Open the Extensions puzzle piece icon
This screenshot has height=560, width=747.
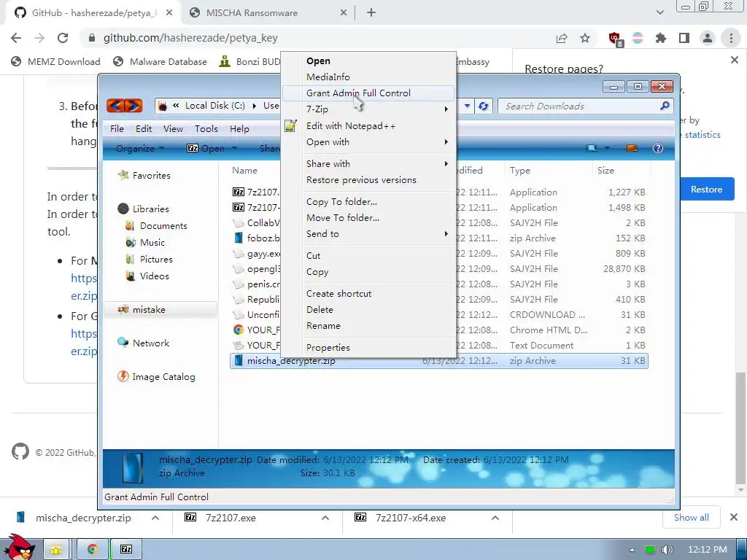[661, 38]
